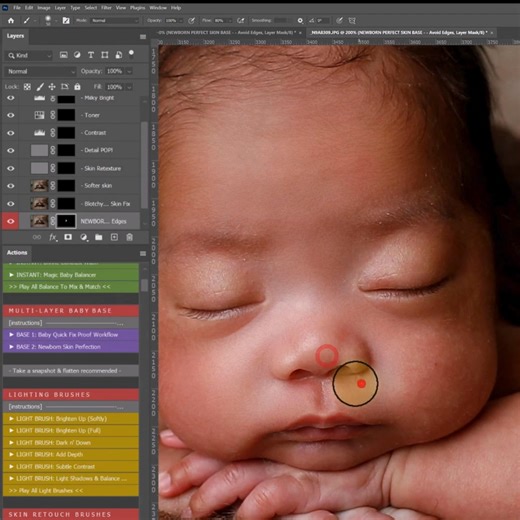Open the layer Fill dropdown arrow
Viewport: 520px width, 520px height.
click(129, 87)
